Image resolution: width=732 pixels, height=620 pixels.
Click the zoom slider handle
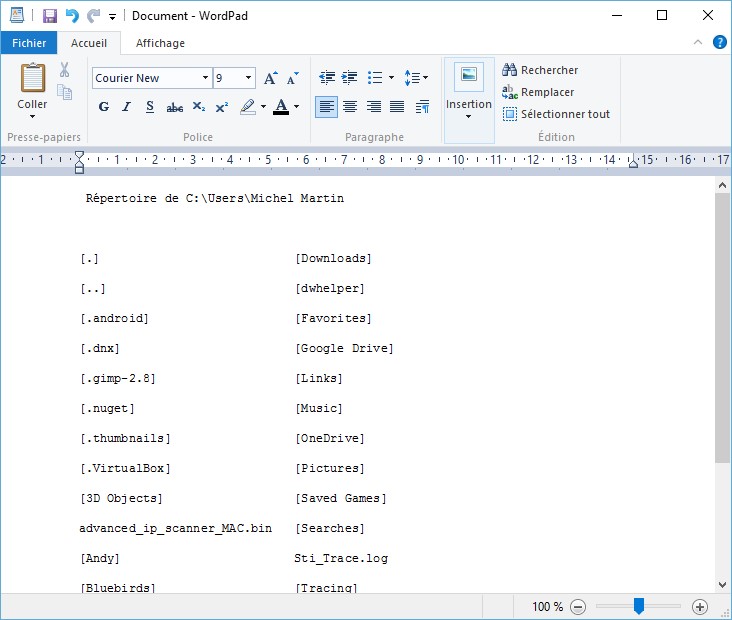tap(638, 606)
